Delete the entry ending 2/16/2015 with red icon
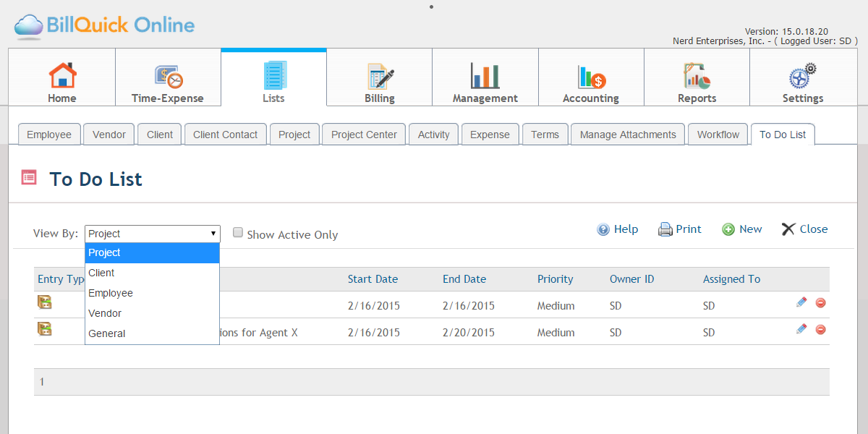868x434 pixels. pos(820,303)
